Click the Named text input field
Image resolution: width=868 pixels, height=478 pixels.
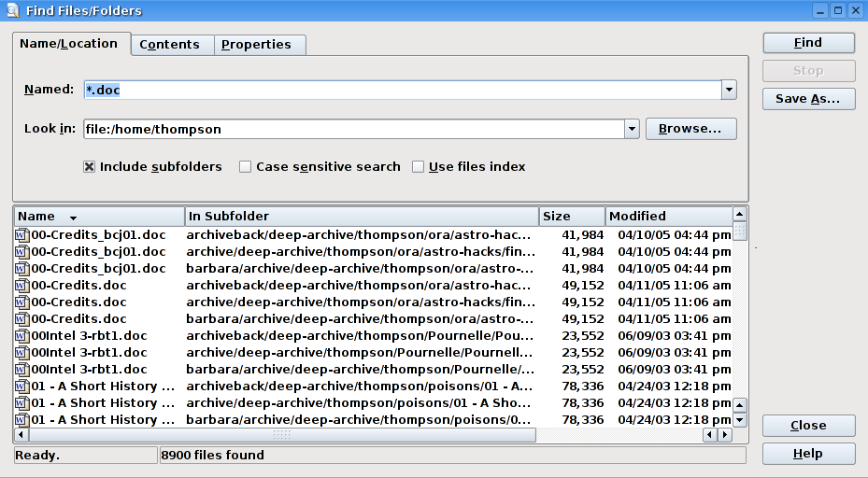pyautogui.click(x=402, y=90)
